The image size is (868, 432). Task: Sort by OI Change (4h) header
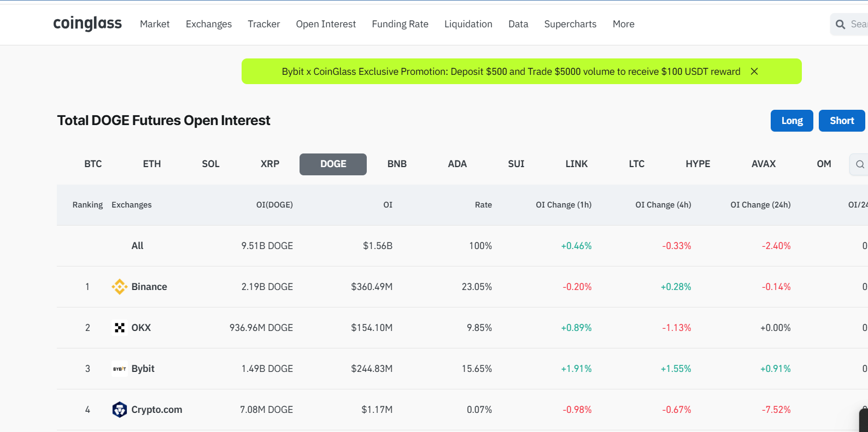pos(663,205)
